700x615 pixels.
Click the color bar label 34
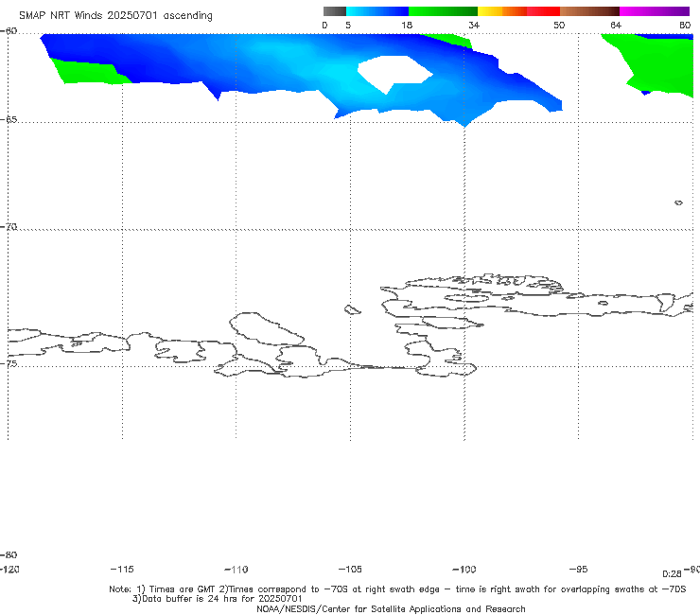[474, 25]
